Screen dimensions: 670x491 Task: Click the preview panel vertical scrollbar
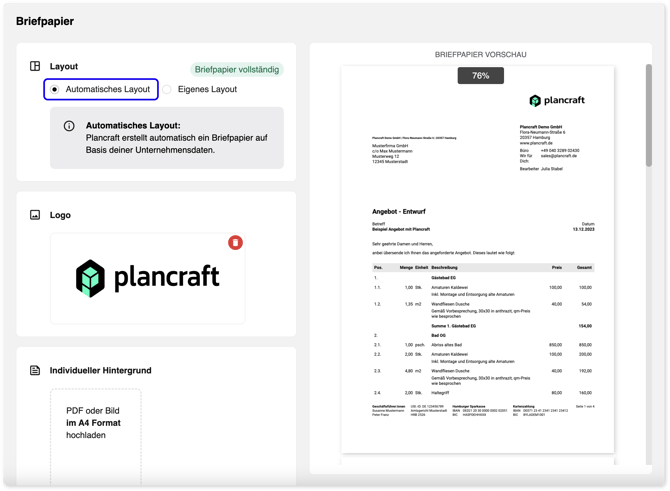[x=649, y=115]
